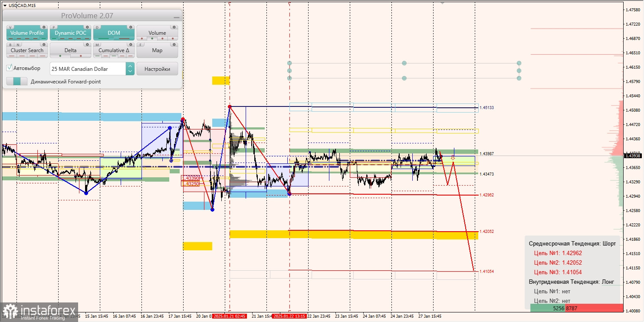Select the red line segment under DOM
This screenshot has height=322, width=644.
(124, 39)
